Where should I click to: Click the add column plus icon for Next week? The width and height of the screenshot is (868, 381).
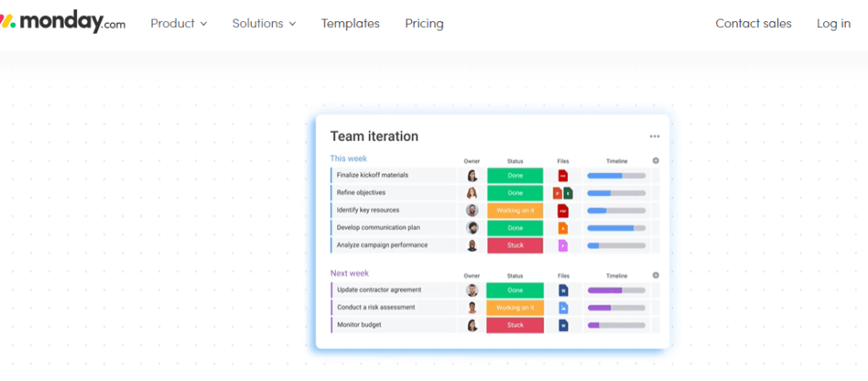(655, 275)
